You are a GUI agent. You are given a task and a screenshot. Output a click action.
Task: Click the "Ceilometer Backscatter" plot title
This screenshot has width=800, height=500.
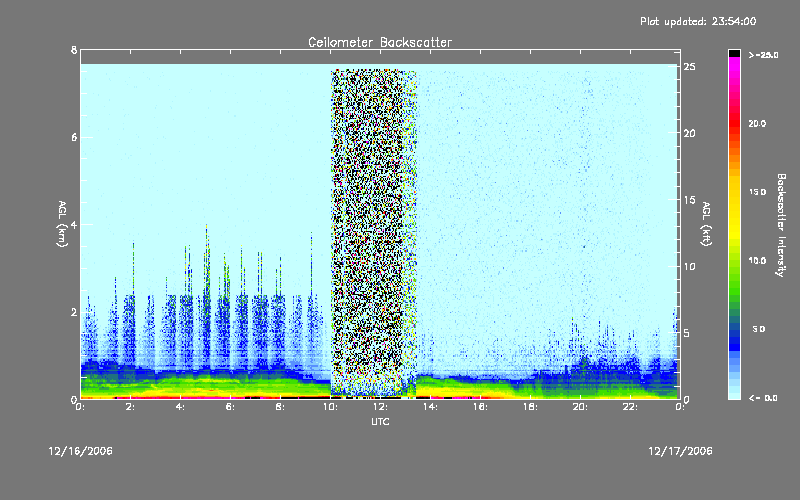click(380, 42)
